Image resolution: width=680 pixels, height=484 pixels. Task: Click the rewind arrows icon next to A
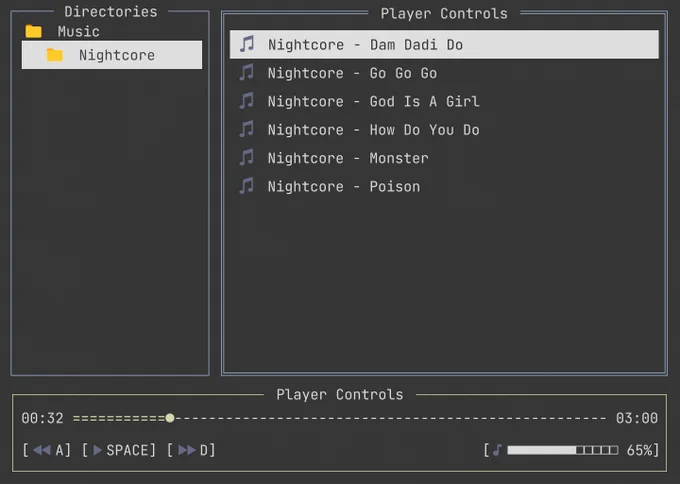click(42, 450)
